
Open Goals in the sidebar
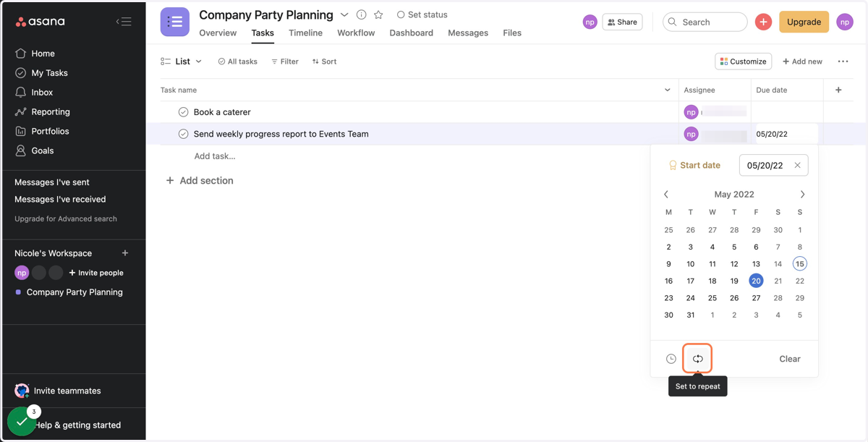tap(35, 151)
